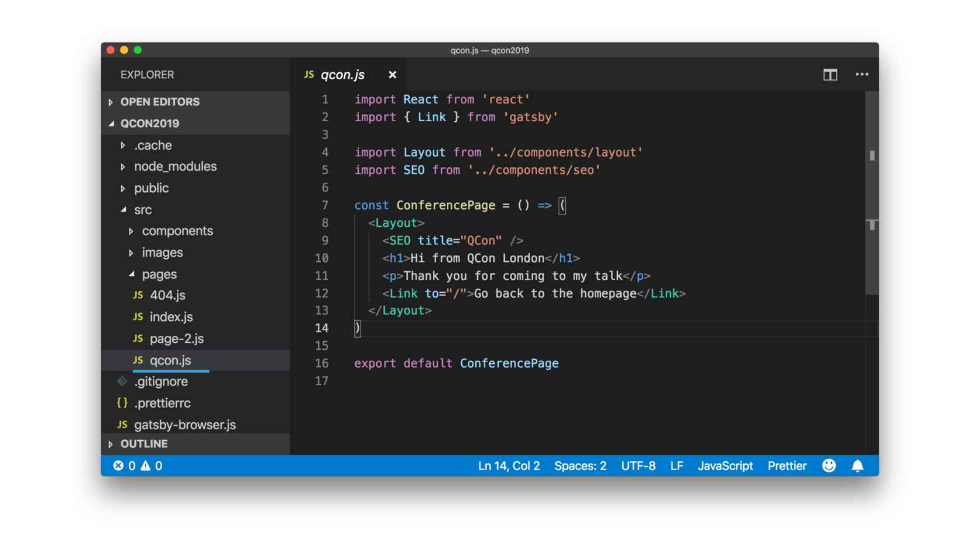
Task: Click the split editor icon
Action: click(830, 75)
